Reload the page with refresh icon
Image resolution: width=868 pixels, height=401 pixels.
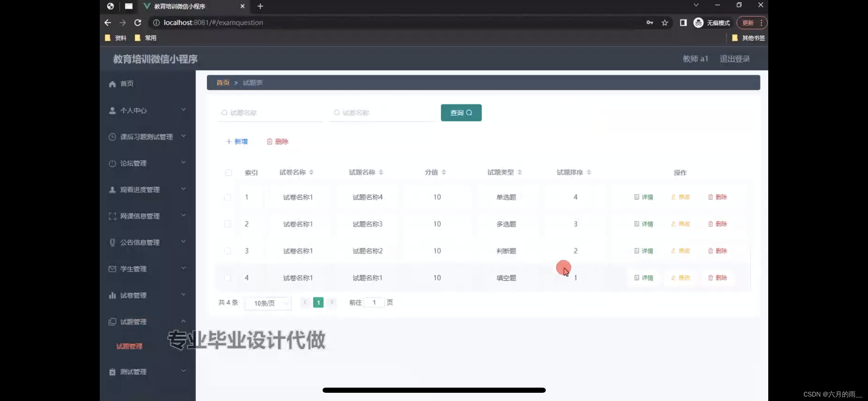[x=138, y=23]
